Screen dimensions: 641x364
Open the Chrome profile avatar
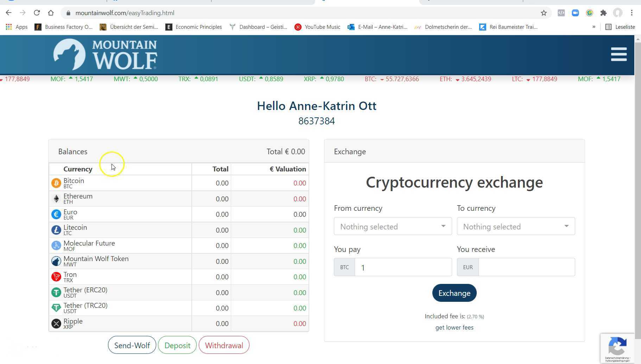tap(618, 13)
